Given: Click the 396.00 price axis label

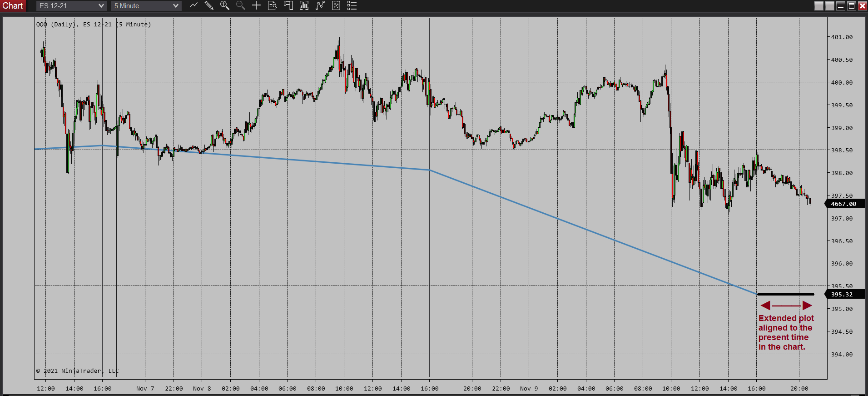Looking at the screenshot, I should click(842, 264).
